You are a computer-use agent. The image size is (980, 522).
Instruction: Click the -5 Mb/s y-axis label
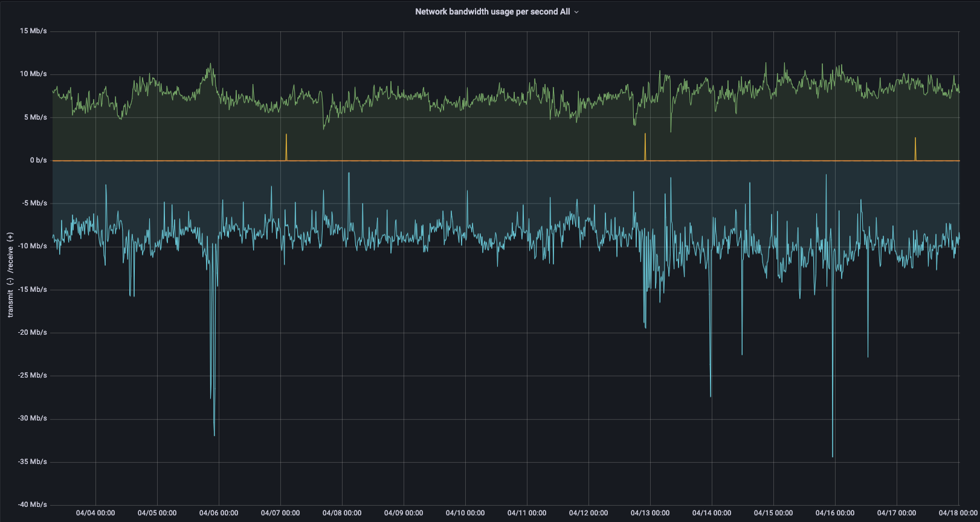pos(34,203)
